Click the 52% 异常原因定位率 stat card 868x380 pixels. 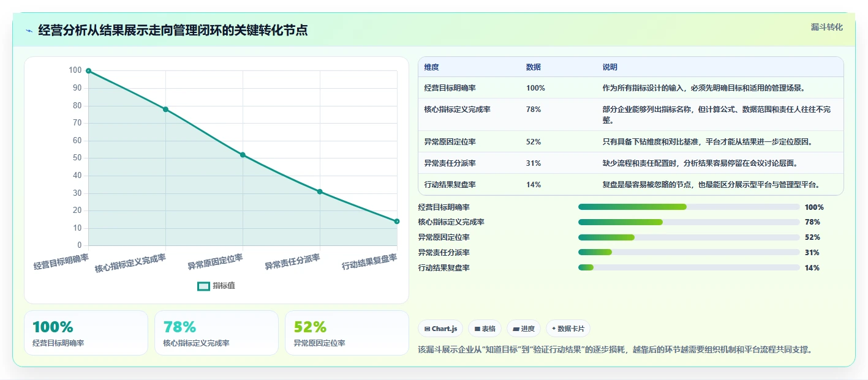[x=347, y=333]
